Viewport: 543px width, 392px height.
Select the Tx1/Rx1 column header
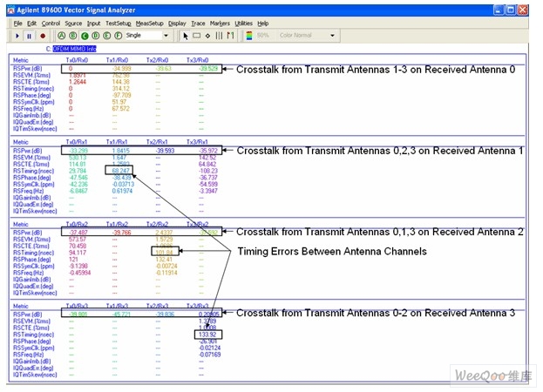[x=117, y=142]
